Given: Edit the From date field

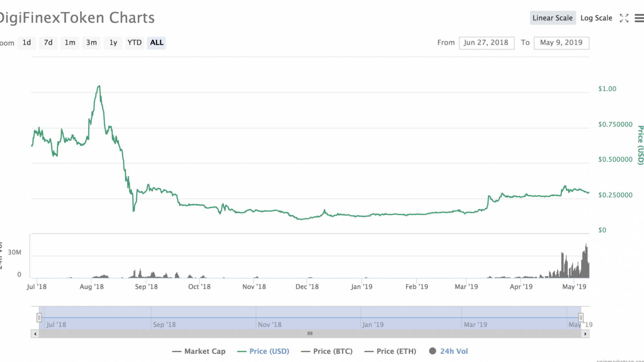Looking at the screenshot, I should coord(487,43).
